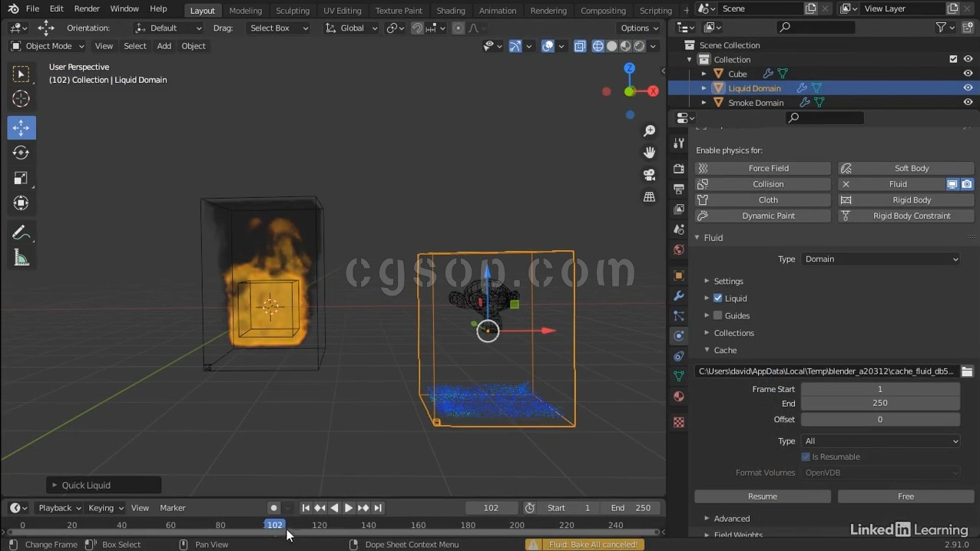Open the Material properties tab

679,397
